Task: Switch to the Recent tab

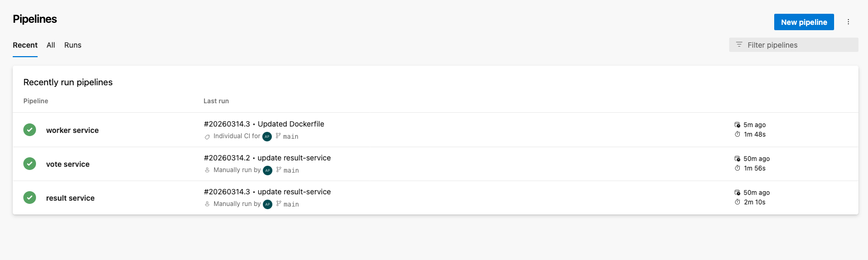Action: pos(25,45)
